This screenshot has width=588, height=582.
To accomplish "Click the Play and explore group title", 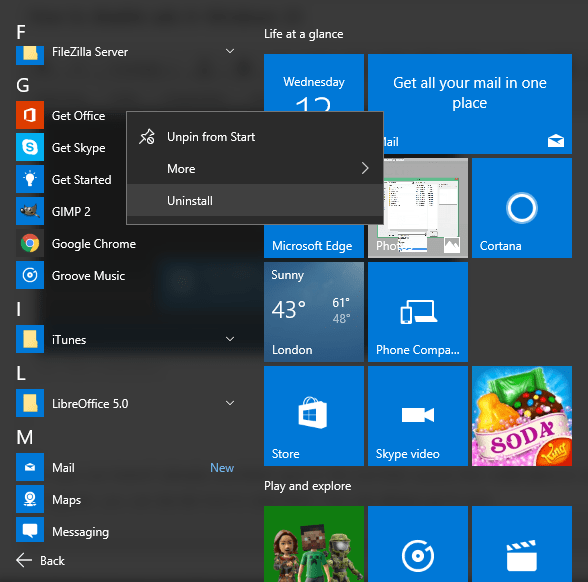I will (308, 486).
